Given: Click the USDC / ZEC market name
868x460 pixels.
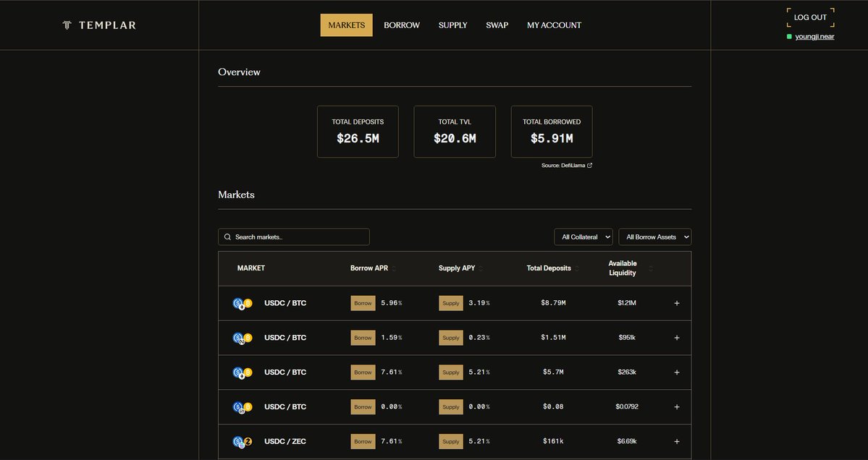Looking at the screenshot, I should tap(285, 441).
